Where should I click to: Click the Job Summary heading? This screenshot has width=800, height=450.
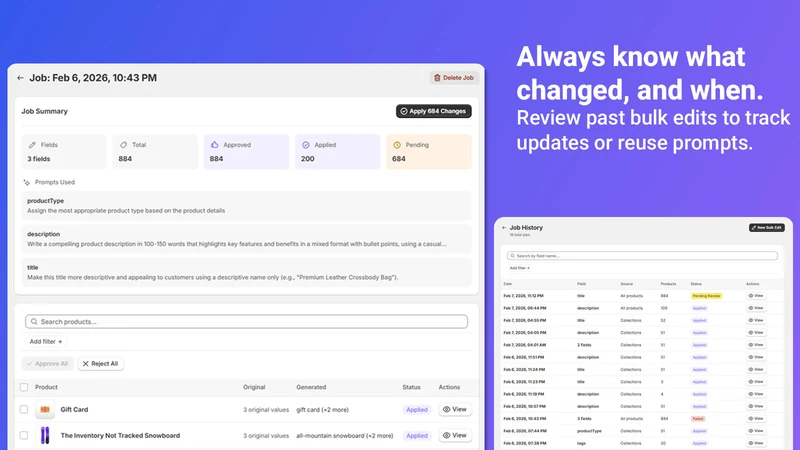click(x=44, y=111)
